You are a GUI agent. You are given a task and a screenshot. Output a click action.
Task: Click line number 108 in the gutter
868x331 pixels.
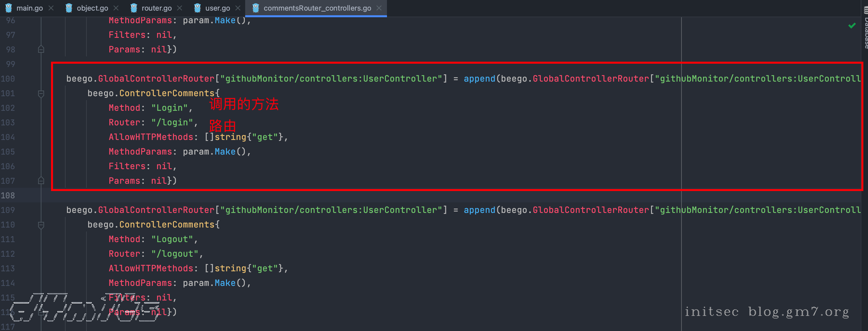[8, 196]
